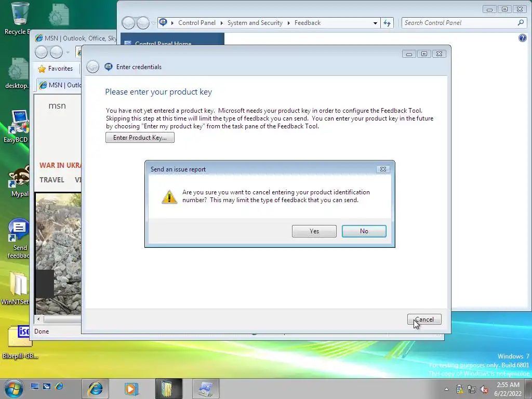
Task: Expand the Control Panel address bar dropdown
Action: 375,23
